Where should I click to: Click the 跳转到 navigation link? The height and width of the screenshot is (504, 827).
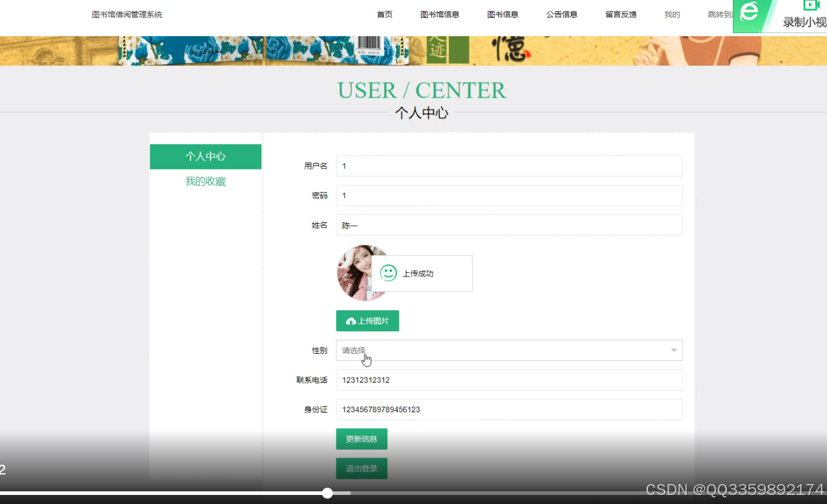tap(720, 14)
